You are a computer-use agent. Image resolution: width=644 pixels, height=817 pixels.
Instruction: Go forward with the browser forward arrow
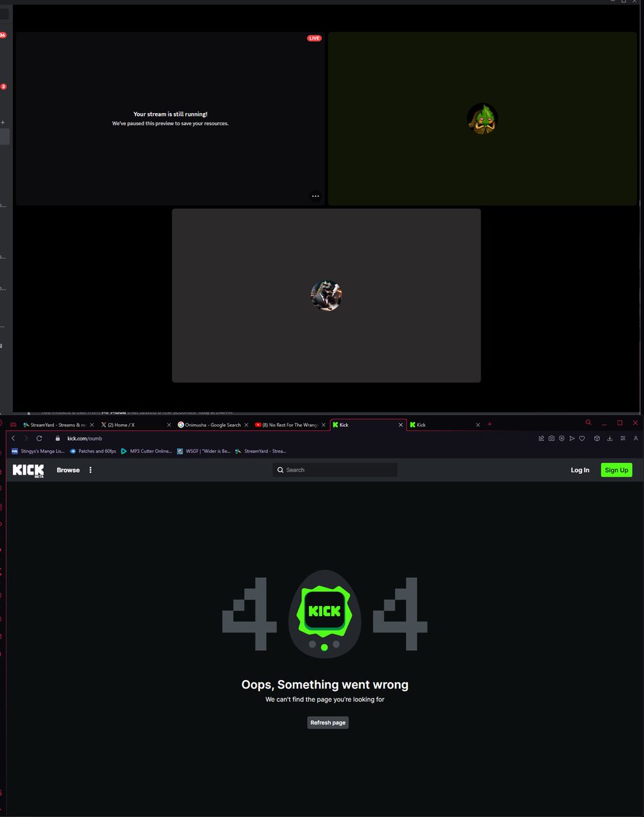point(26,438)
